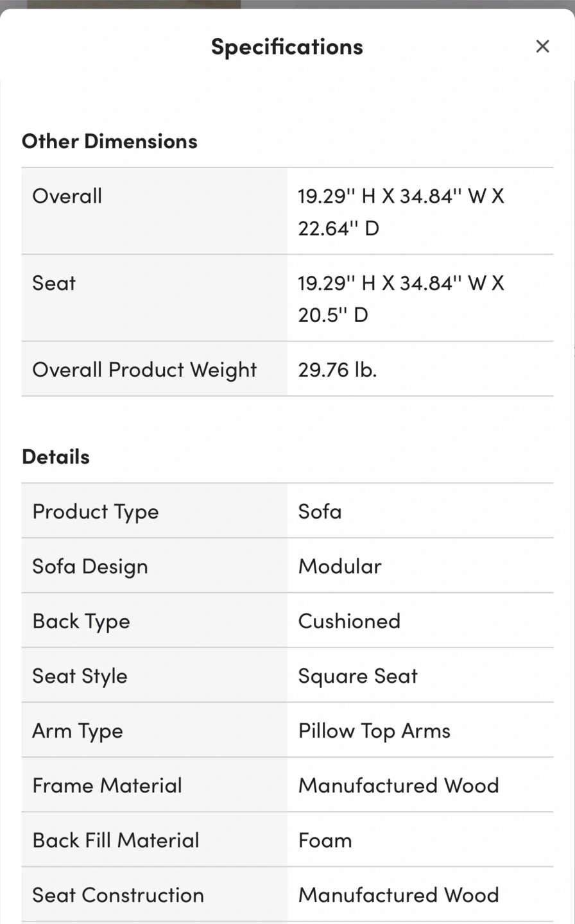This screenshot has width=575, height=924.
Task: Click the Overall Product Weight label
Action: coord(144,370)
